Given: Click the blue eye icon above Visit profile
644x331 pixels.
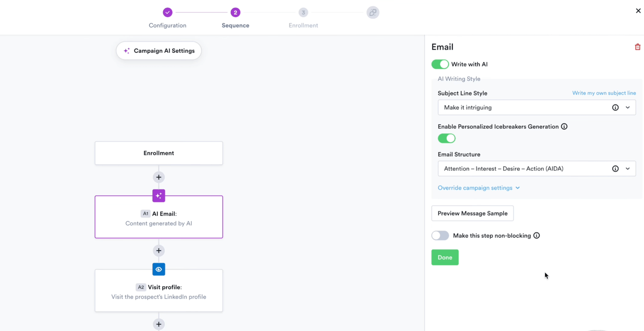Looking at the screenshot, I should click(x=159, y=269).
